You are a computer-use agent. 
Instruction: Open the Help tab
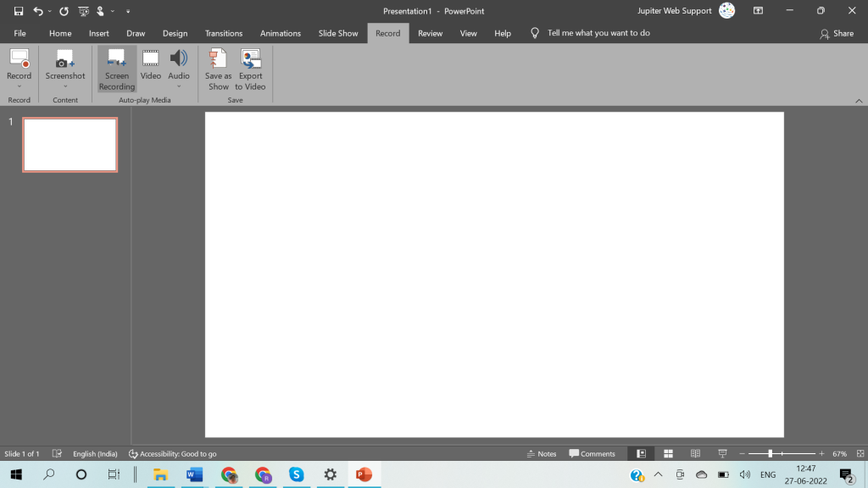503,33
